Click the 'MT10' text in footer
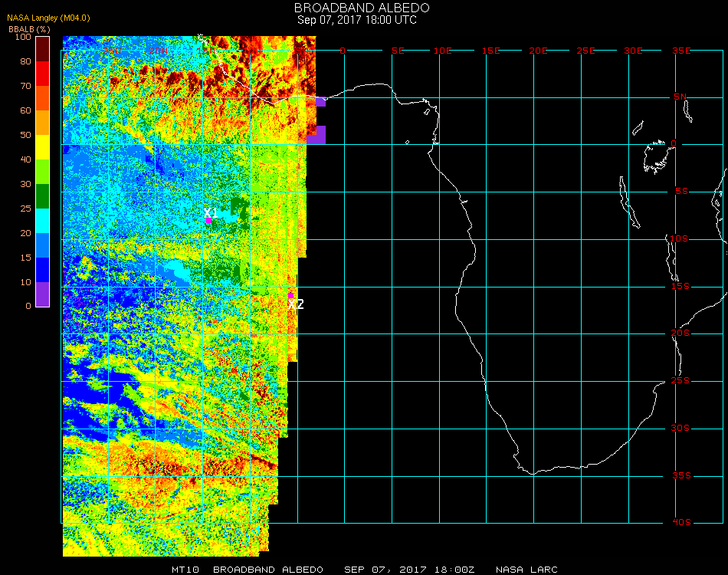The height and width of the screenshot is (575, 728). [185, 570]
